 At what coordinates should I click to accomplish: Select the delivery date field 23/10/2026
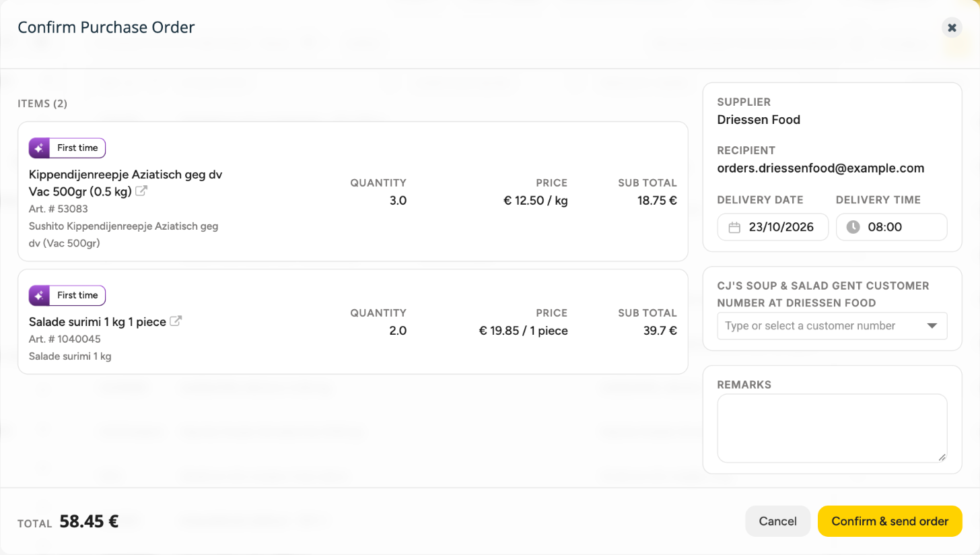click(x=773, y=227)
